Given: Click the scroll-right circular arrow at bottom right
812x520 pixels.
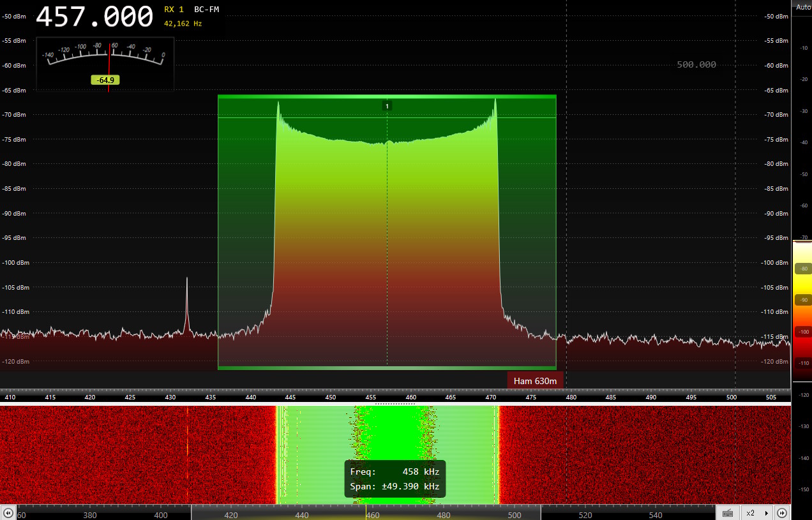Looking at the screenshot, I should tap(782, 513).
